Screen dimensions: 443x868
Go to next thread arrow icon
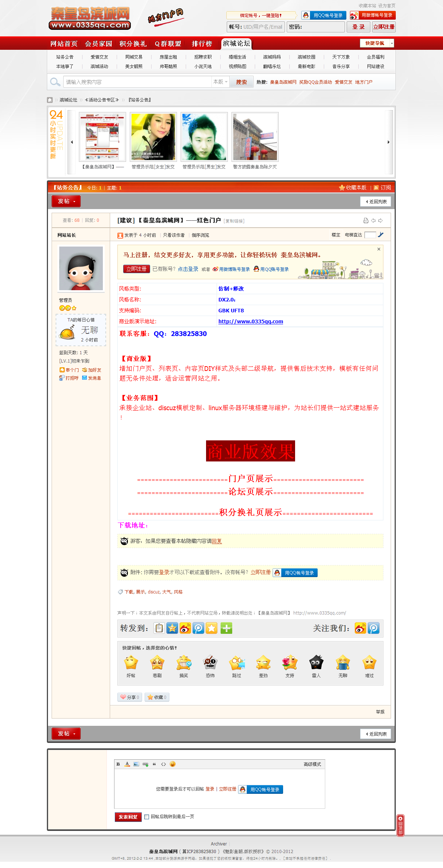[x=380, y=221]
